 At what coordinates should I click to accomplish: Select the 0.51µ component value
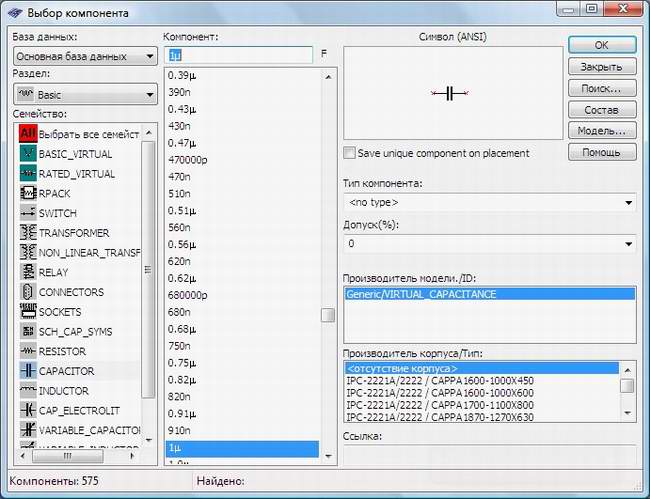point(182,211)
